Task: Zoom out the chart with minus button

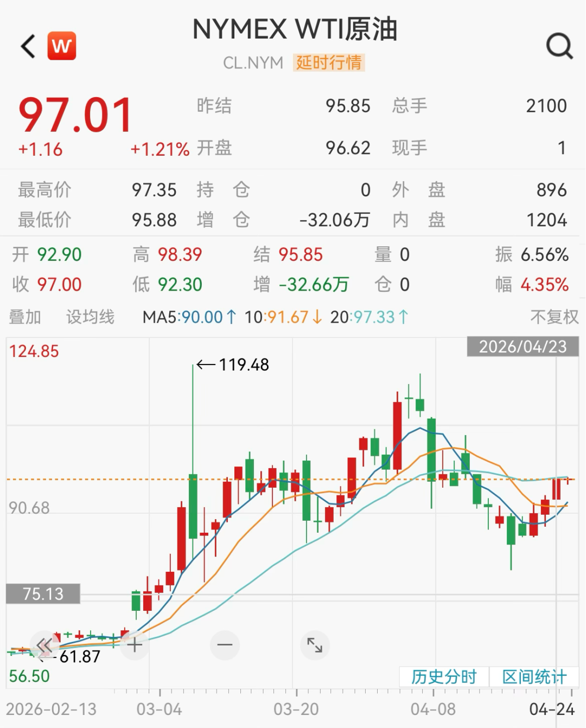Action: pos(225,645)
